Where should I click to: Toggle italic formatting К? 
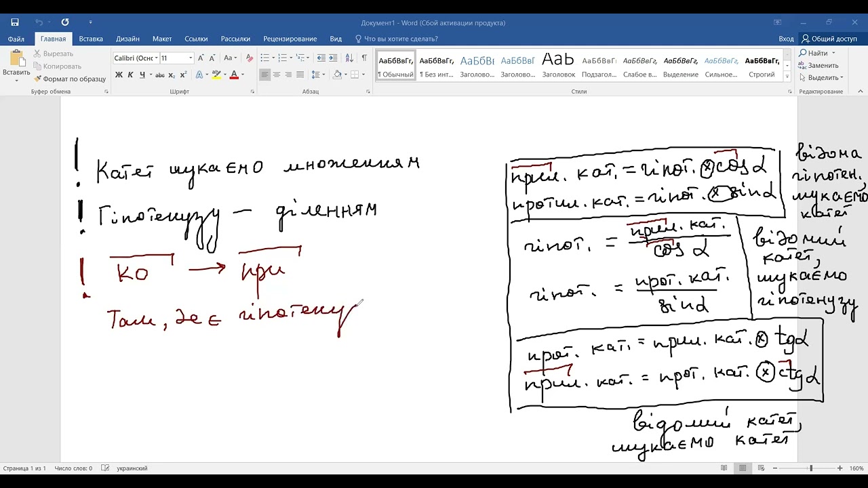[130, 75]
